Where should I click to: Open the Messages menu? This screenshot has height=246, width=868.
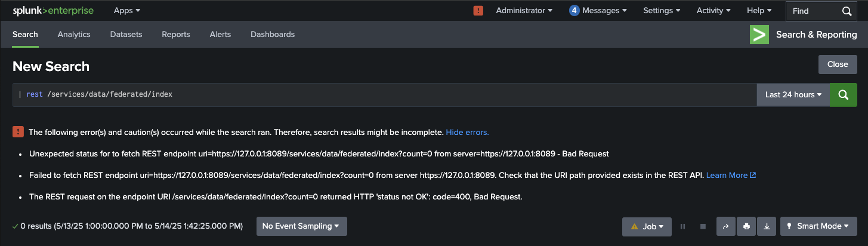coord(598,11)
